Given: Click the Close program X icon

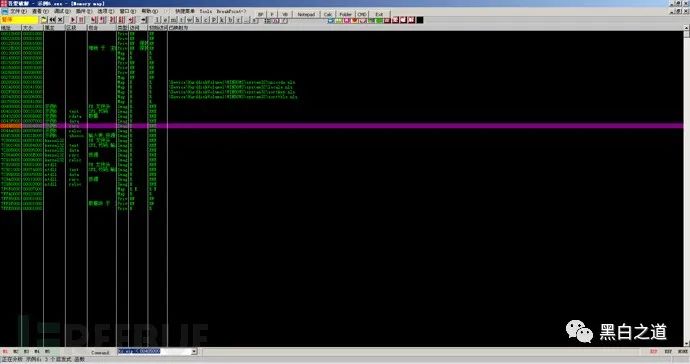Looking at the screenshot, I should (x=60, y=20).
